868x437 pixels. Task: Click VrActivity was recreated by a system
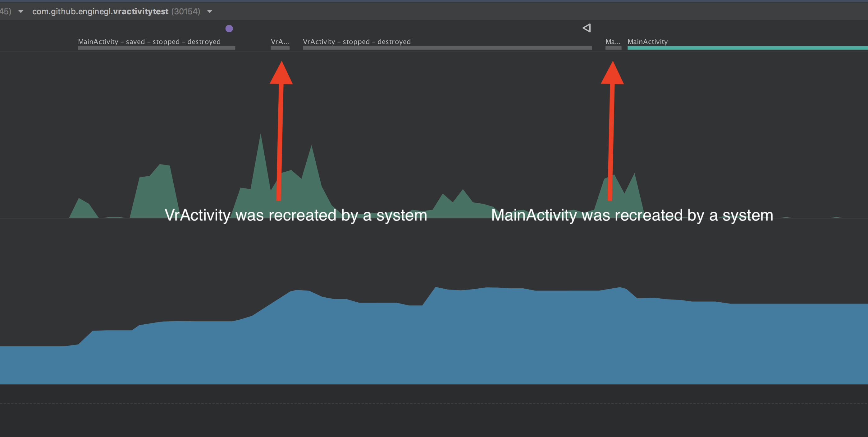point(296,215)
